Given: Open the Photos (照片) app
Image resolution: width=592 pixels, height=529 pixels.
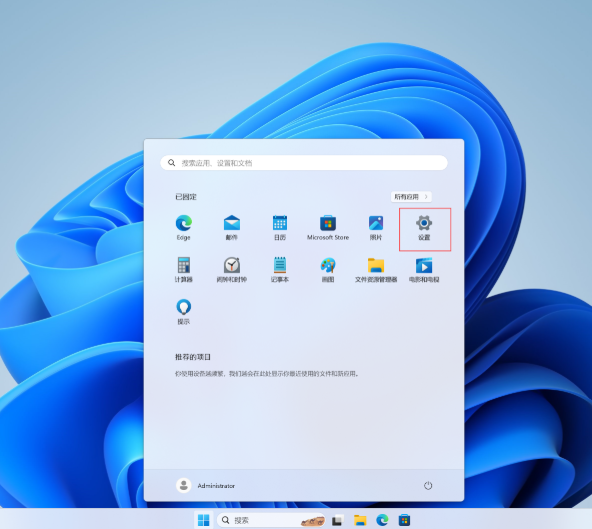Looking at the screenshot, I should [376, 228].
